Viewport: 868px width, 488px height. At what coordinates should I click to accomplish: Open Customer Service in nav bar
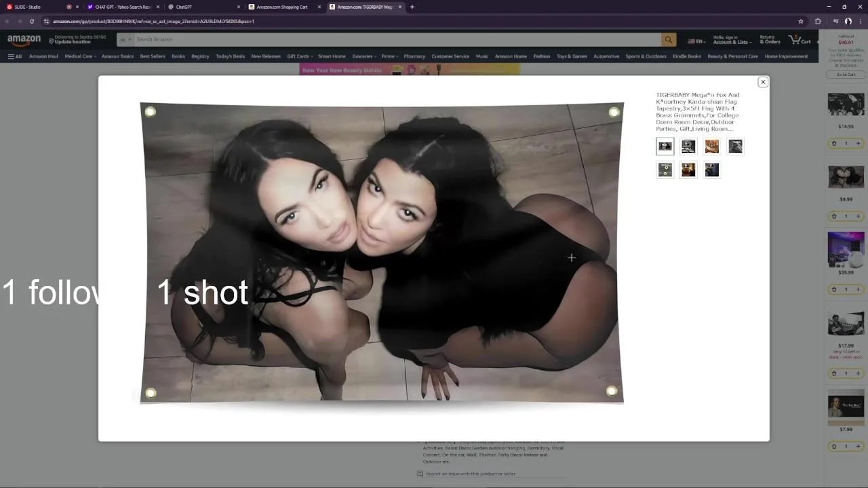click(450, 56)
